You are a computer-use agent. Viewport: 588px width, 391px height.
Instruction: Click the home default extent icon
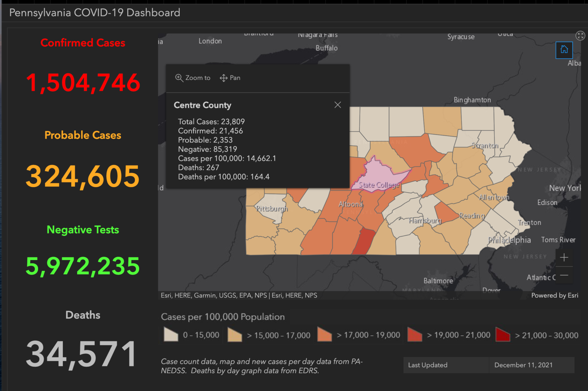point(564,50)
